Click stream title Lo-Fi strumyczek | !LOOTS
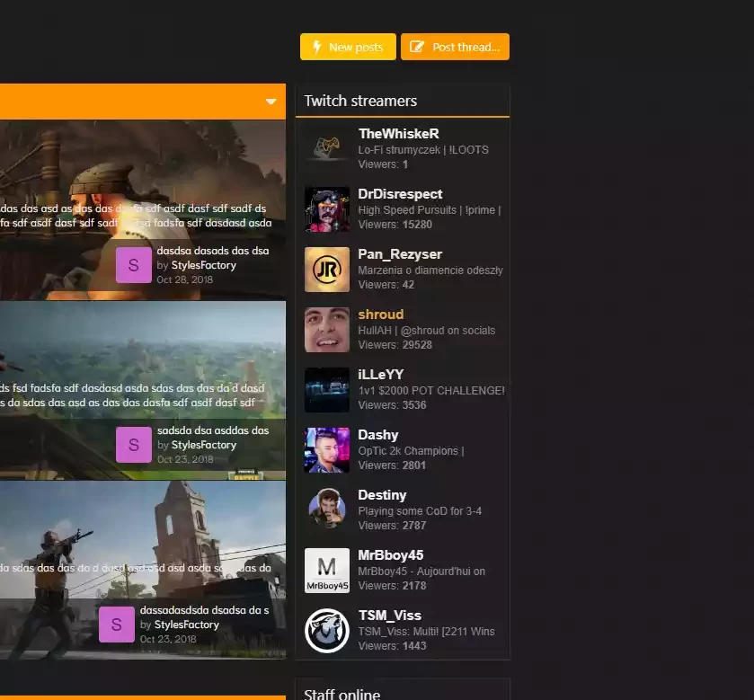Image resolution: width=754 pixels, height=700 pixels. 423,149
